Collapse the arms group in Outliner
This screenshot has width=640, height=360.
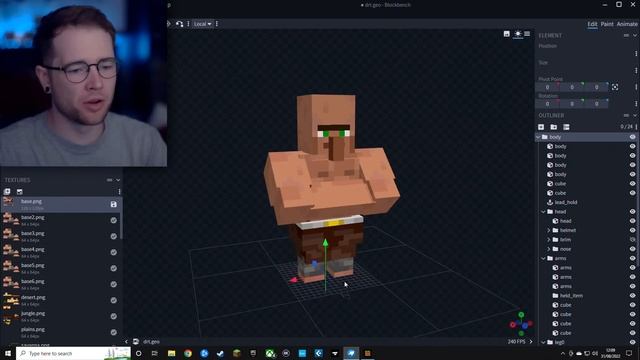pos(544,258)
